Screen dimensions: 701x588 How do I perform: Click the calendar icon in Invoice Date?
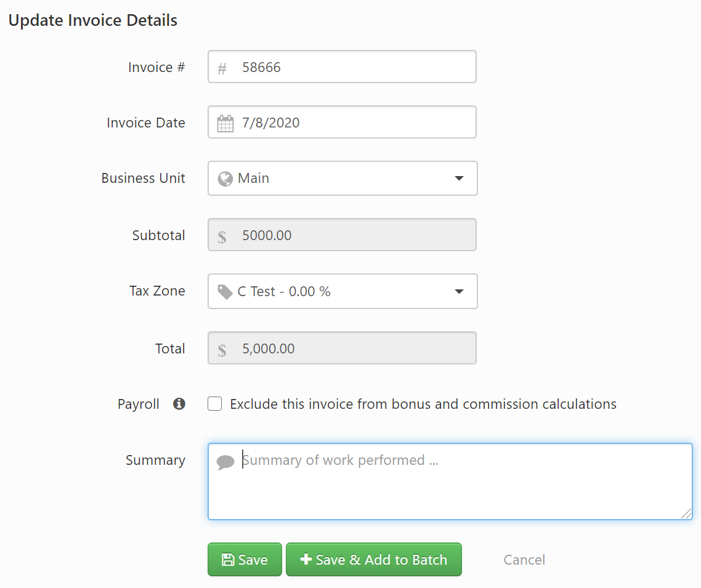[x=225, y=123]
